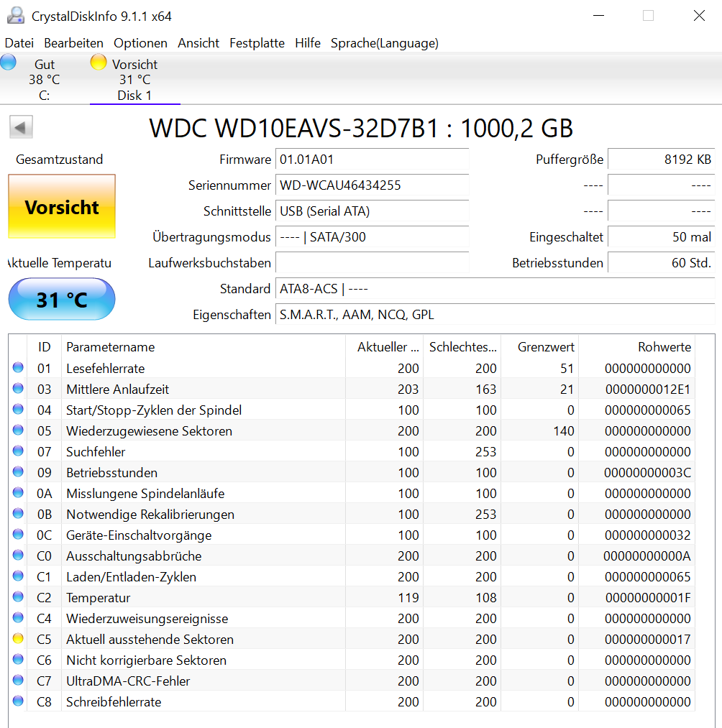The image size is (722, 728).
Task: Open the Optionen menu
Action: click(x=140, y=43)
